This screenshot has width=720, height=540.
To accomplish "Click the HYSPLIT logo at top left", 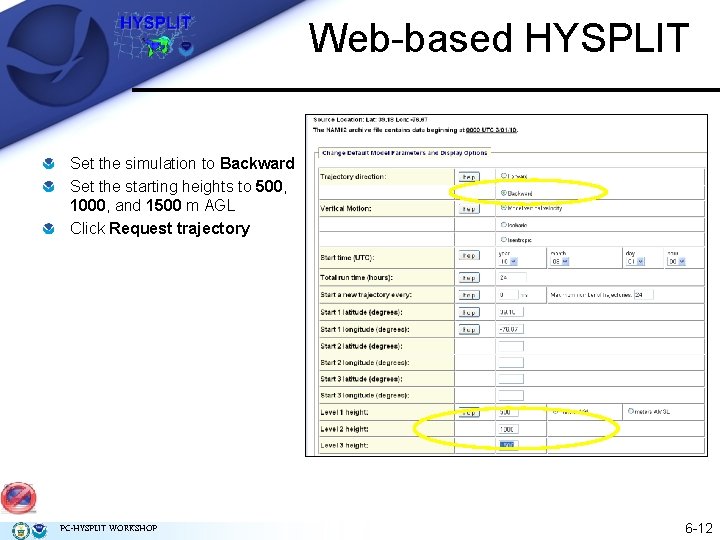I will click(155, 36).
